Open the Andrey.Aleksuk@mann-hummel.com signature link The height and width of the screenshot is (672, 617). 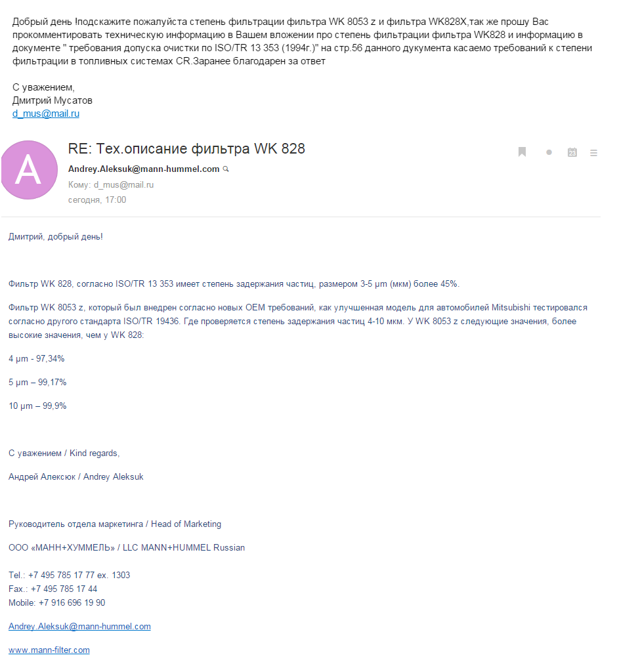point(79,627)
